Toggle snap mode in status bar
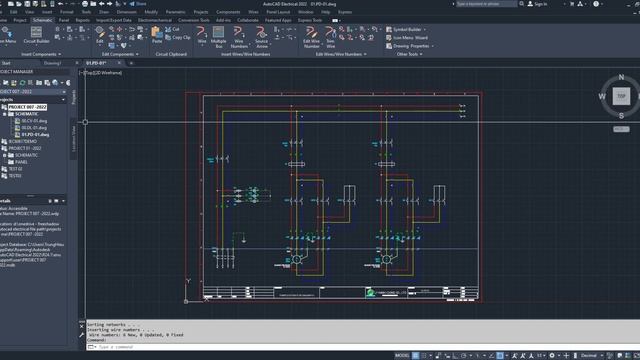 (x=424, y=356)
